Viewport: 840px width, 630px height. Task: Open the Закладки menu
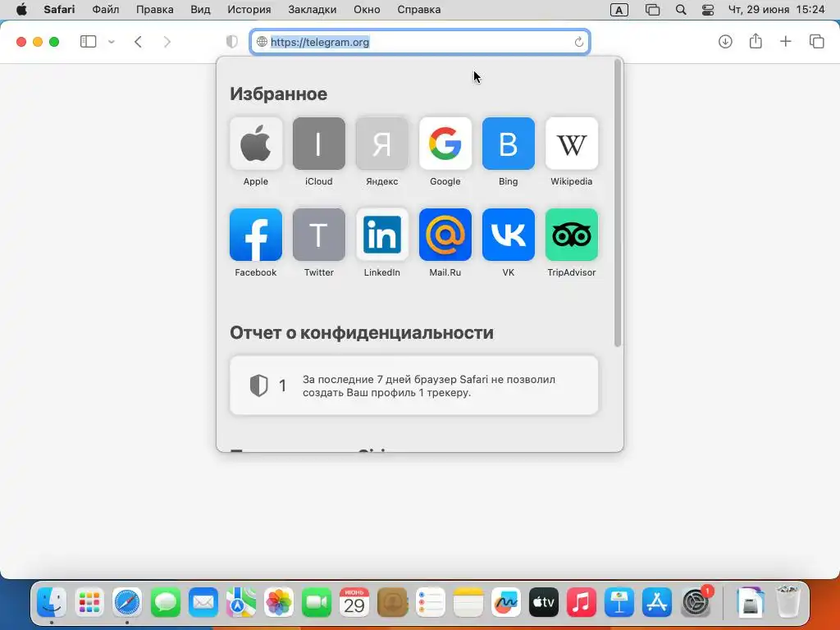(x=313, y=10)
